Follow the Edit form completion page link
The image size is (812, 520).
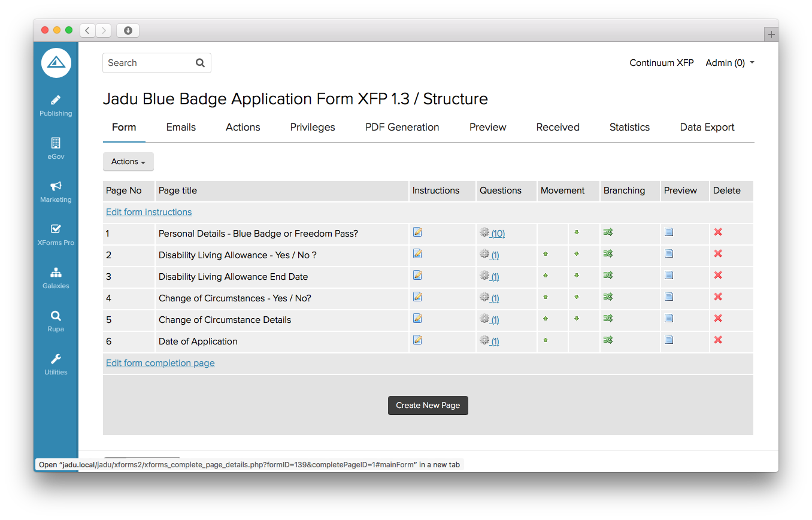pyautogui.click(x=160, y=363)
